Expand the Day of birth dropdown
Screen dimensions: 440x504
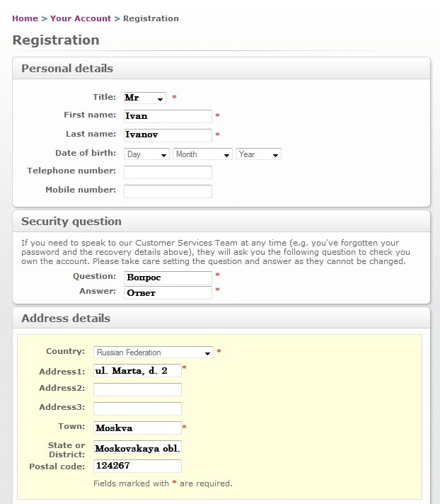point(146,154)
